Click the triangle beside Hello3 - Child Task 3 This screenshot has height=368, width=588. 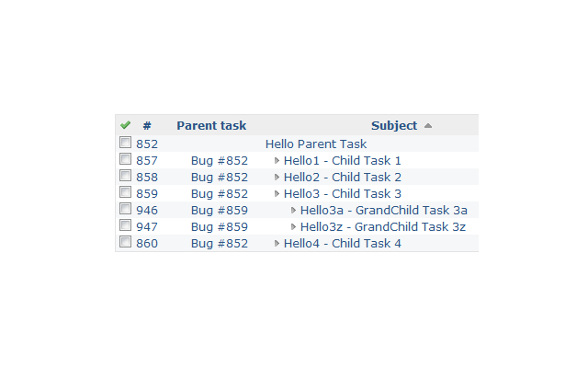point(277,194)
